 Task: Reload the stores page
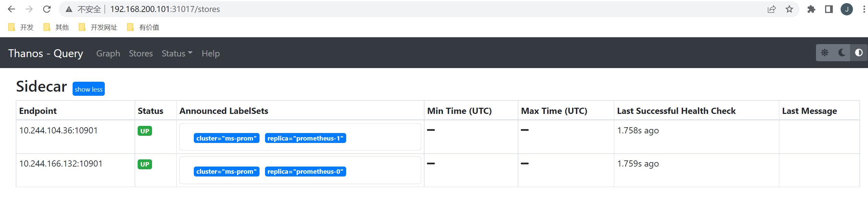47,9
